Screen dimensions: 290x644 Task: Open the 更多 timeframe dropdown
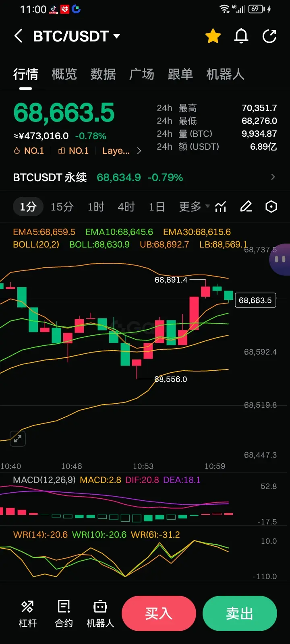194,206
